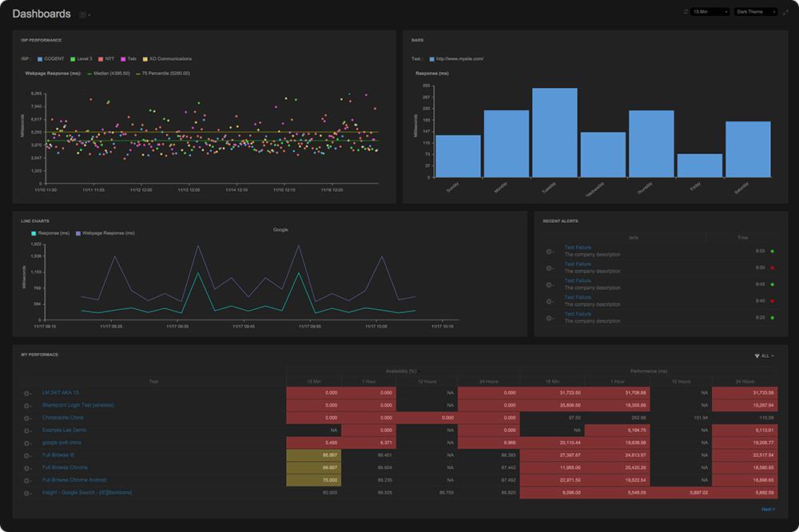Open the Dark Theme dropdown
The image size is (799, 532).
coord(755,12)
